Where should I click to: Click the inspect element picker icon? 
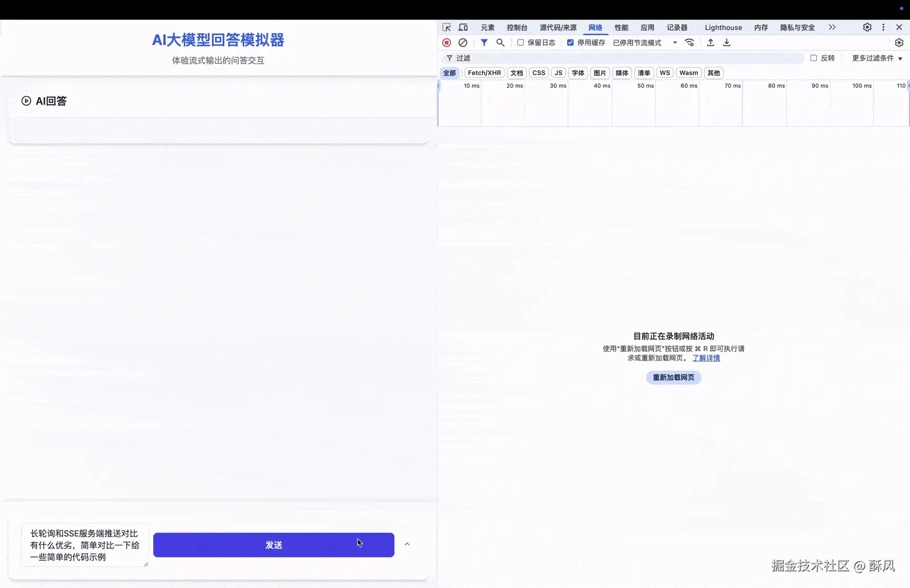[447, 27]
